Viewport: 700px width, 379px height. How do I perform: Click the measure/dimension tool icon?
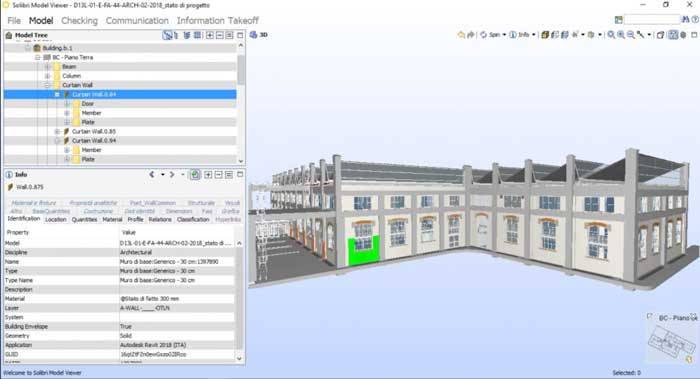point(641,35)
